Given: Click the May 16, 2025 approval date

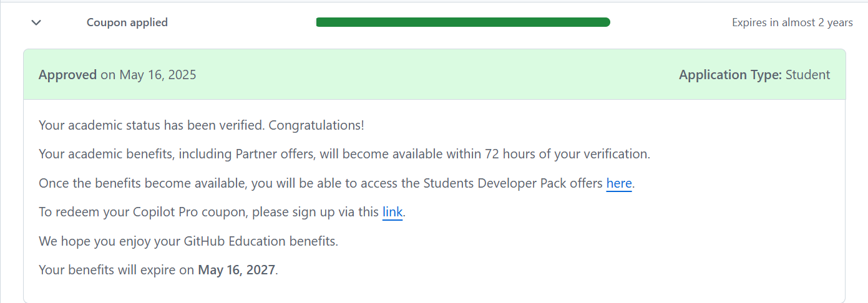Looking at the screenshot, I should click(x=157, y=75).
